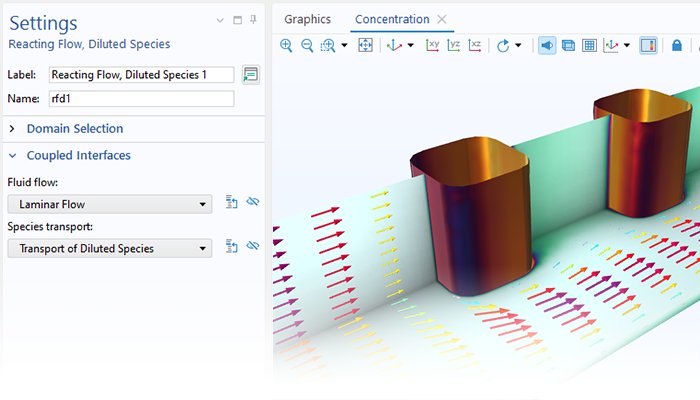This screenshot has height=400, width=700.
Task: Edit the Label field Reacting Flow text
Action: click(x=141, y=75)
